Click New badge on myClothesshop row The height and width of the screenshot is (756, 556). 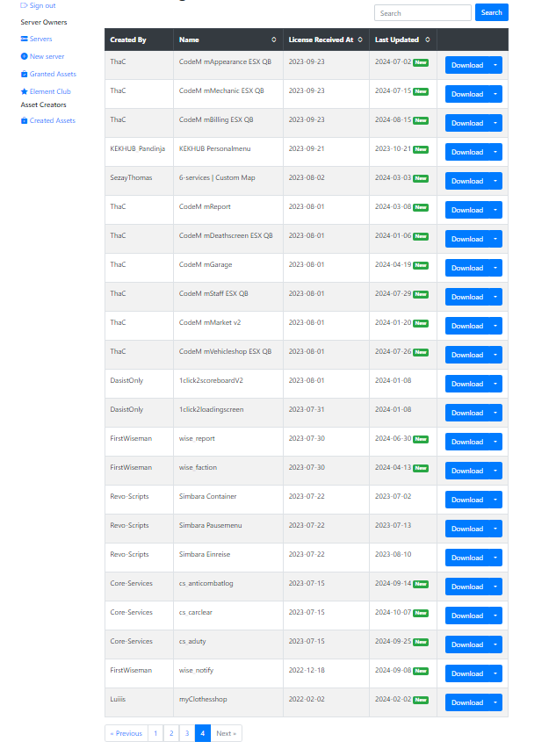point(421,700)
